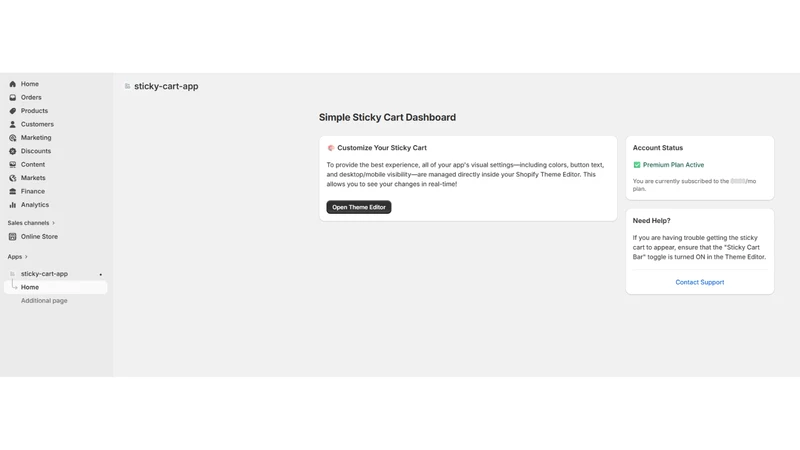Click the green Premium Plan checkmark icon
The width and height of the screenshot is (800, 450).
click(637, 165)
